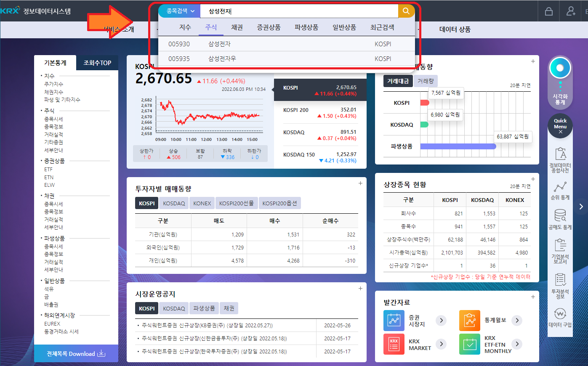The image size is (588, 366).
Task: Open notice dated 2022-05-26
Action: coord(247,325)
